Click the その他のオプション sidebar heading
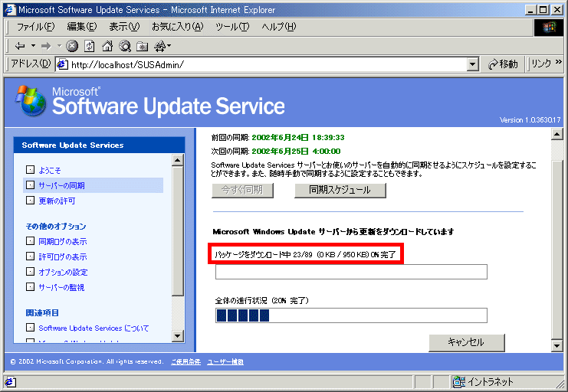This screenshot has width=568, height=392. (x=56, y=227)
